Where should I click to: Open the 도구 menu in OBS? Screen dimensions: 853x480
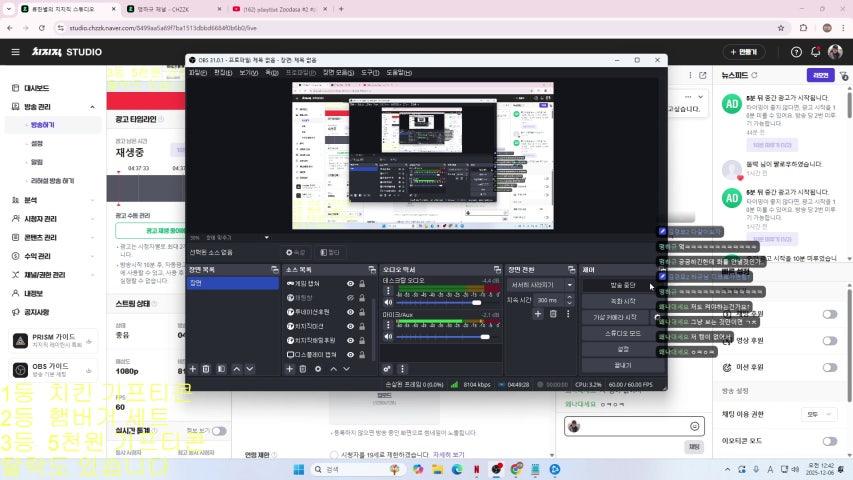pos(370,72)
